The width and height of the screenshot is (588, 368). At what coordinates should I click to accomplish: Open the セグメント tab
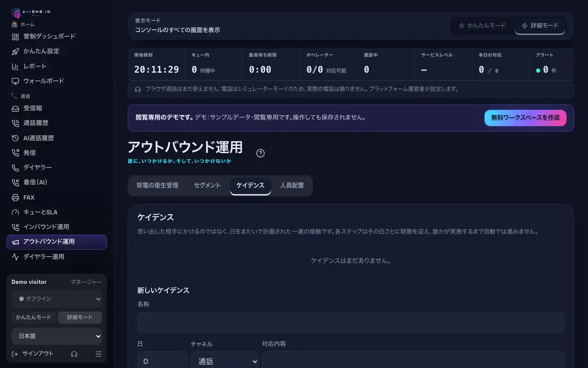click(x=207, y=185)
